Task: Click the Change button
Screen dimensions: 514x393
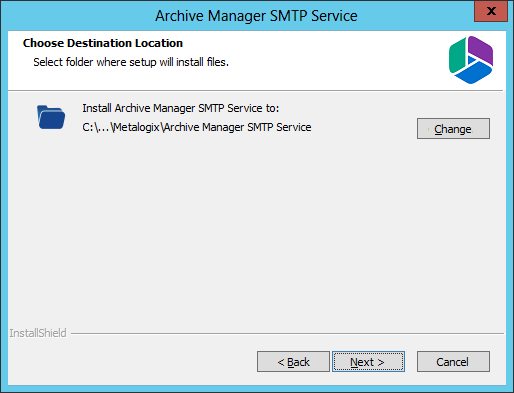Action: click(453, 128)
